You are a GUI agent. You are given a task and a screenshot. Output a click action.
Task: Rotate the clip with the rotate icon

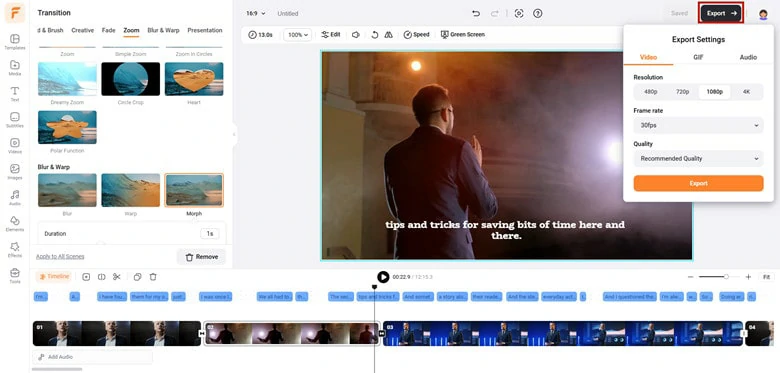point(375,35)
